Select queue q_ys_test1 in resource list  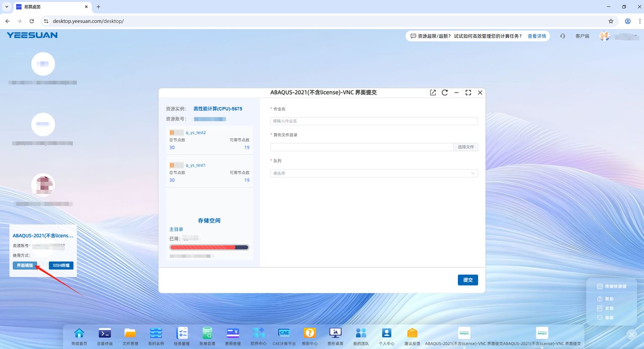(196, 165)
